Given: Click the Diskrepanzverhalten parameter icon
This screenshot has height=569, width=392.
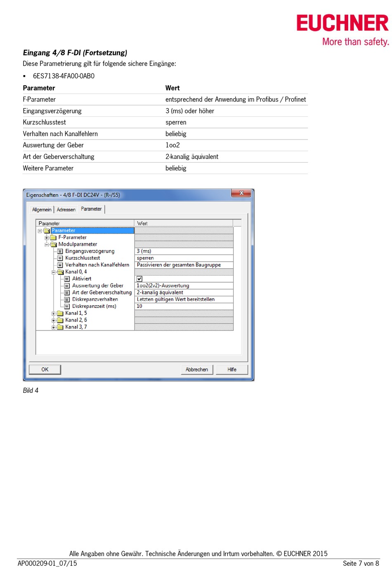Looking at the screenshot, I should tap(67, 300).
